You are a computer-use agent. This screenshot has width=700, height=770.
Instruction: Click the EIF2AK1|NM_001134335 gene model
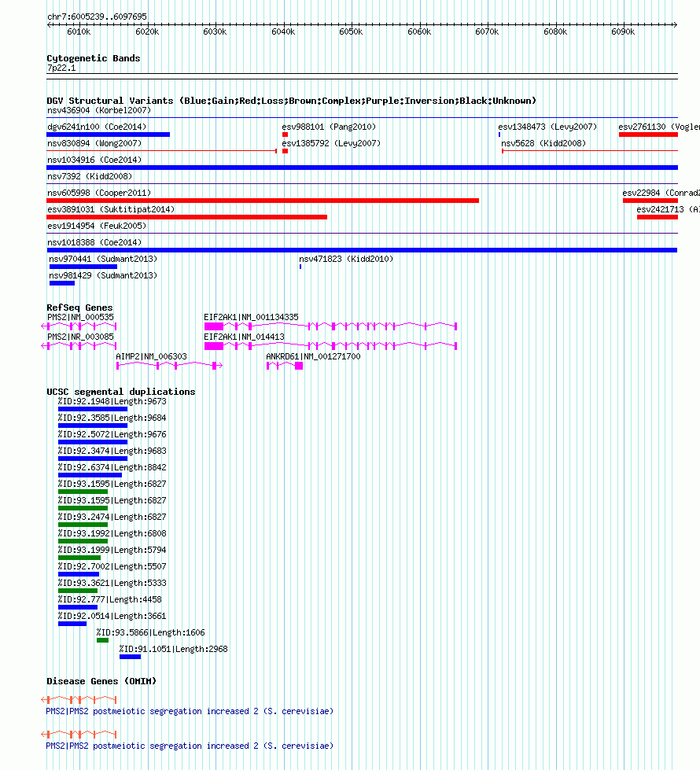tap(330, 326)
